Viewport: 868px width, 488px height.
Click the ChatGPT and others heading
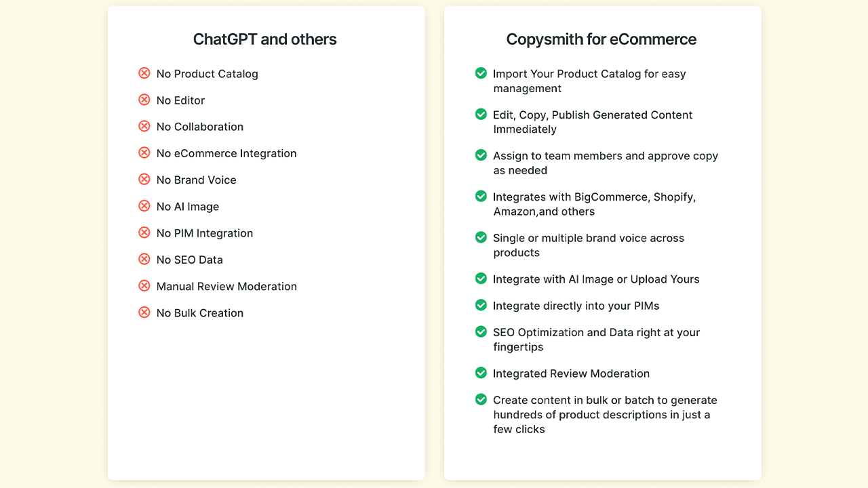tap(265, 39)
